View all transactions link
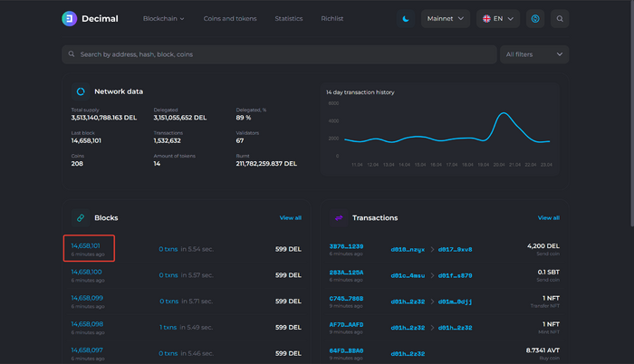 [x=548, y=217]
